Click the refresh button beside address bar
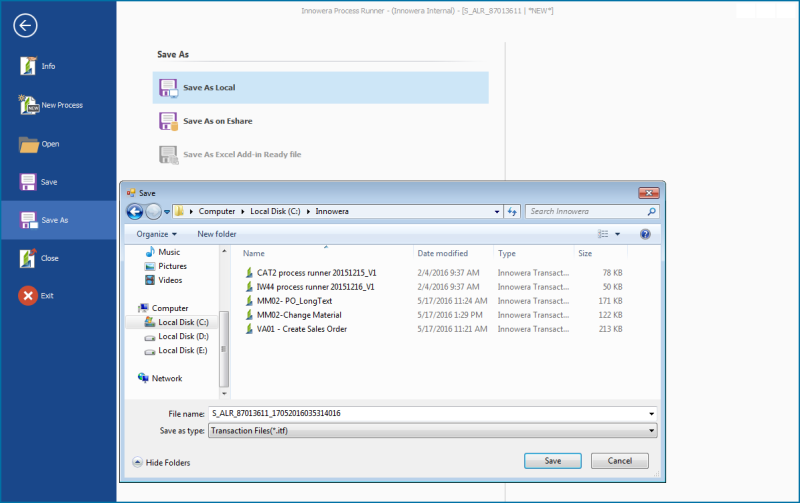The height and width of the screenshot is (503, 800). point(512,212)
